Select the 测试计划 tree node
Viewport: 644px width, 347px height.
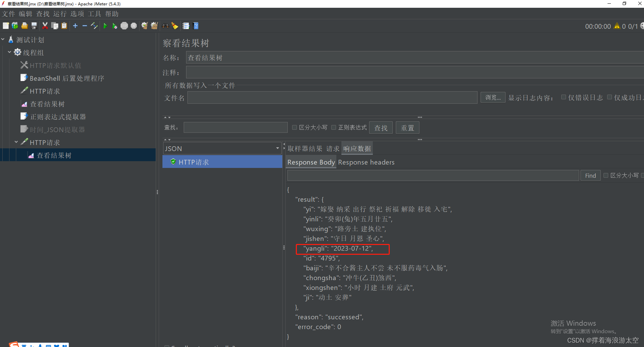(30, 40)
